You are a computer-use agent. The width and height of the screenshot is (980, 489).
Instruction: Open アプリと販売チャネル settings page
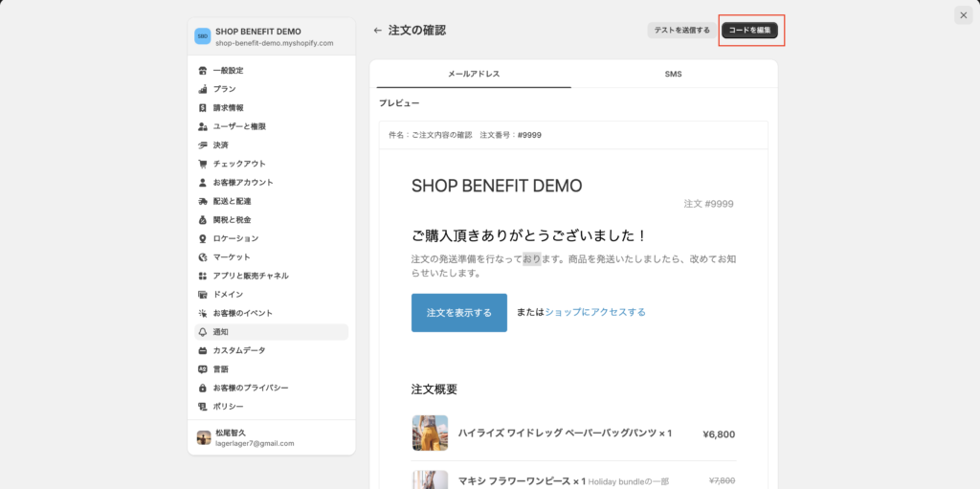tap(271, 276)
